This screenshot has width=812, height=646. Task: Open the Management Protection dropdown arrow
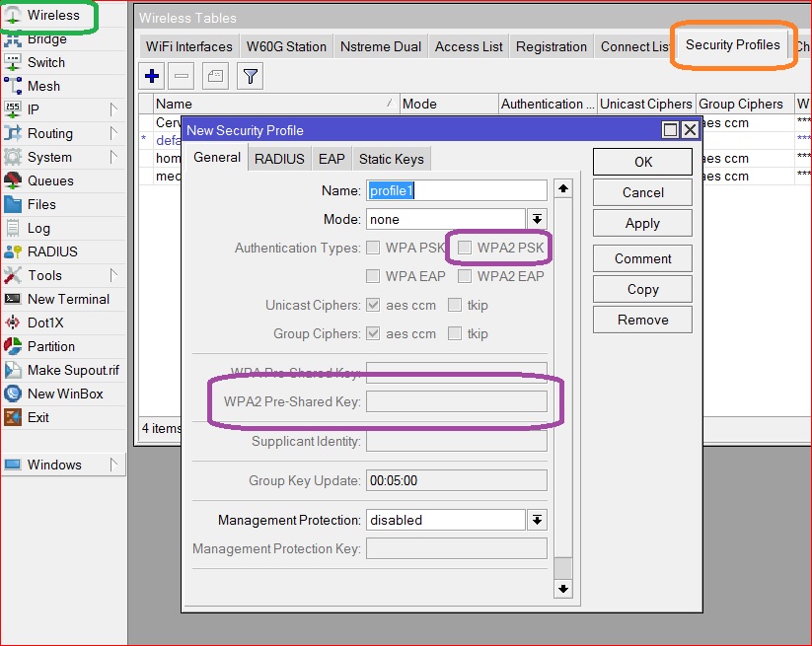coord(537,520)
